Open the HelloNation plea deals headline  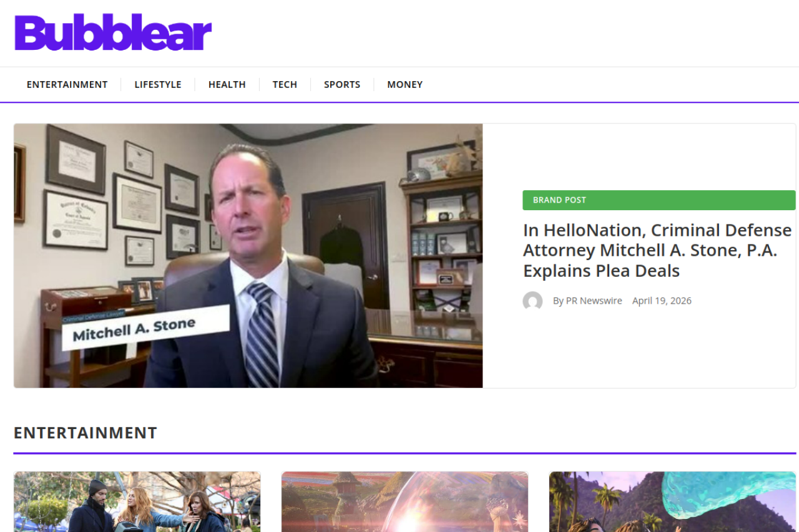point(657,250)
